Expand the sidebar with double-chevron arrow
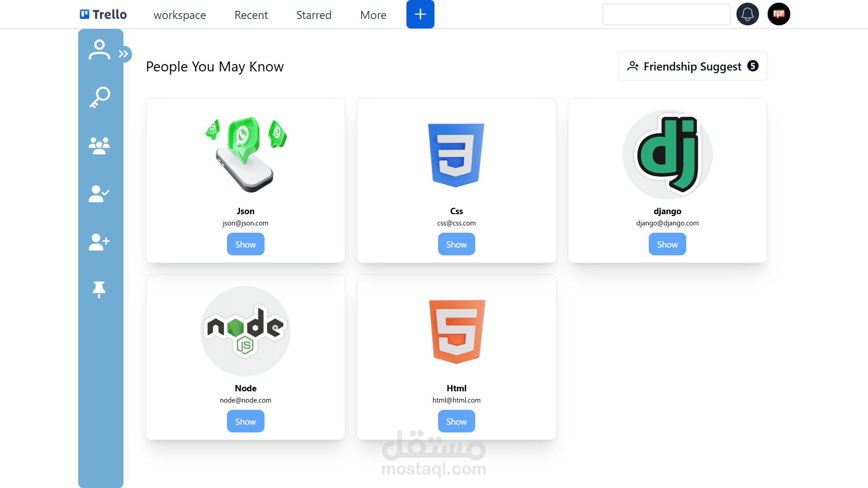 click(124, 54)
